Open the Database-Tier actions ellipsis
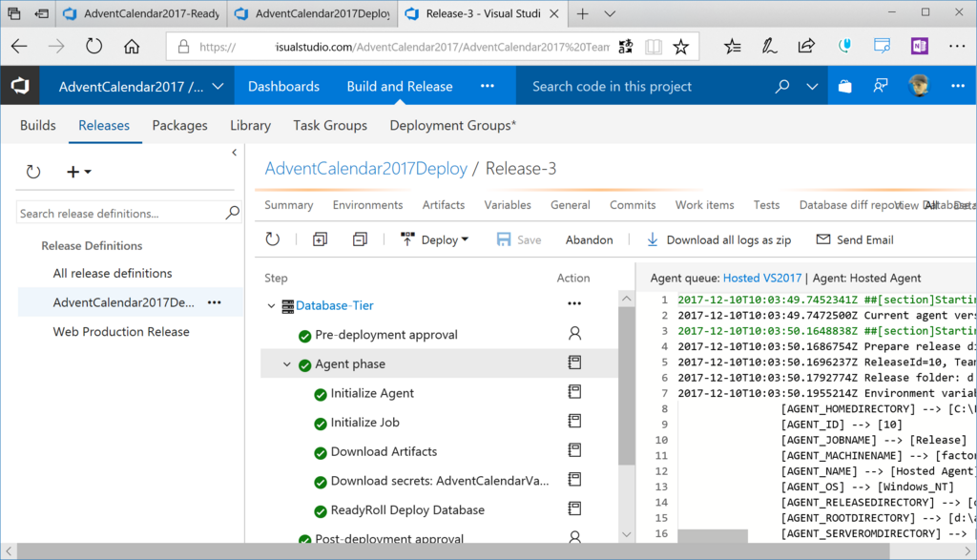This screenshot has width=977, height=560. pos(574,303)
